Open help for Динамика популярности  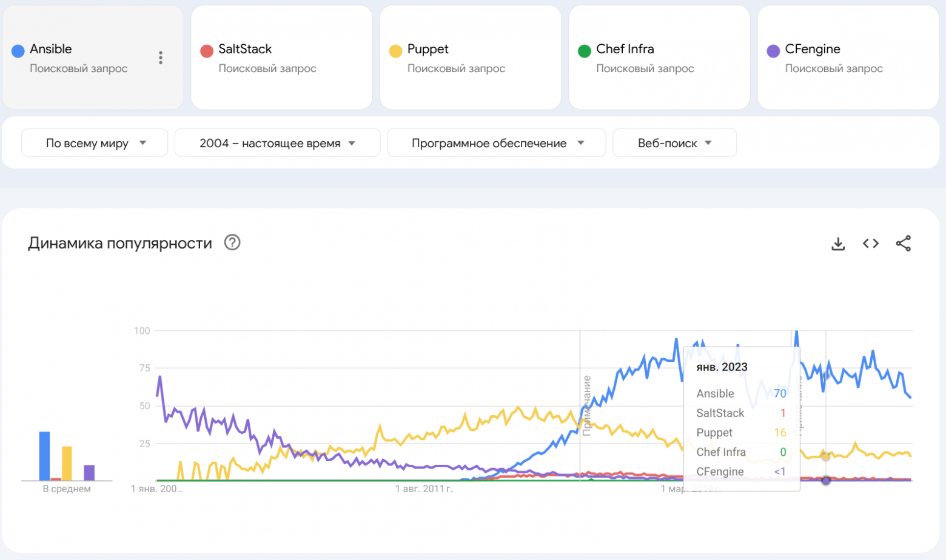[232, 242]
